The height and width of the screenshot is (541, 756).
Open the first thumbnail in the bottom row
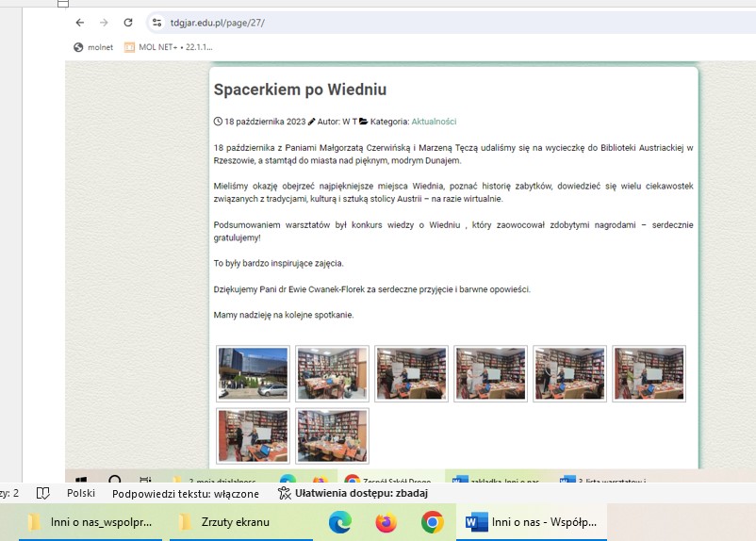(x=253, y=435)
